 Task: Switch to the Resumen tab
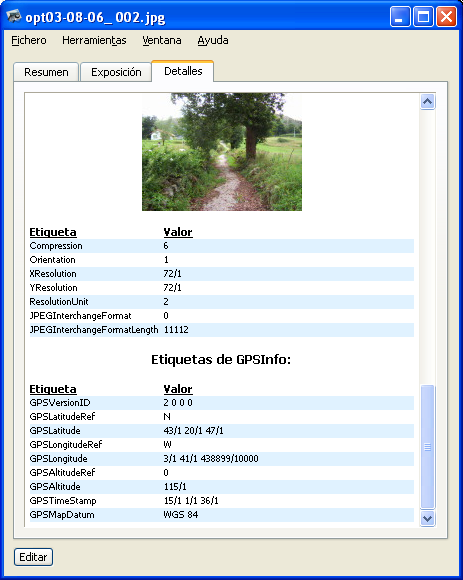[x=46, y=72]
